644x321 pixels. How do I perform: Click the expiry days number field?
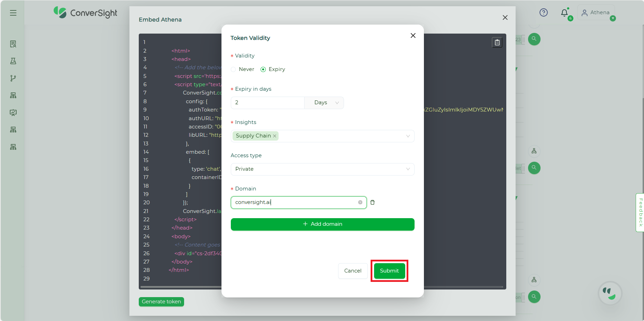click(x=267, y=102)
